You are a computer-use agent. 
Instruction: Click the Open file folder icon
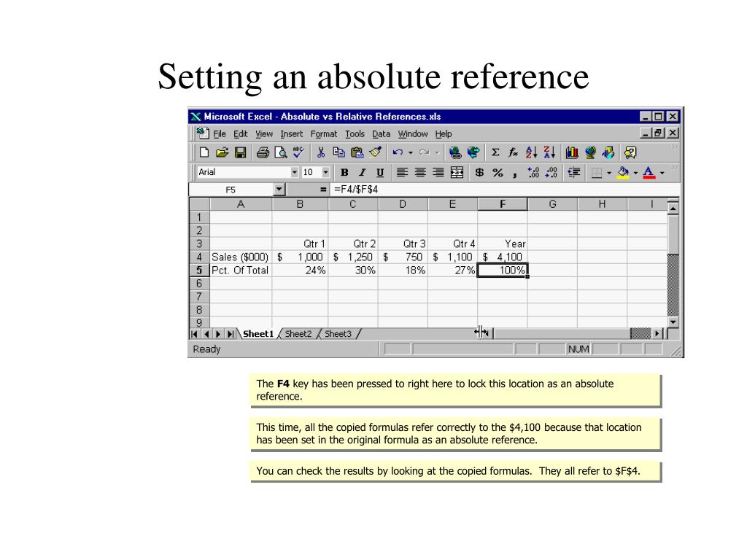coord(222,152)
